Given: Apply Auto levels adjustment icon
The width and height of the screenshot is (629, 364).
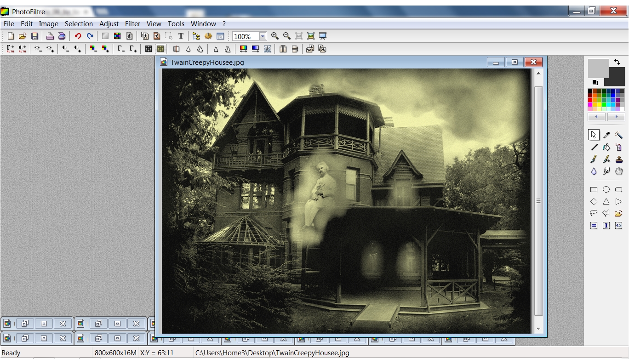Looking at the screenshot, I should click(10, 49).
